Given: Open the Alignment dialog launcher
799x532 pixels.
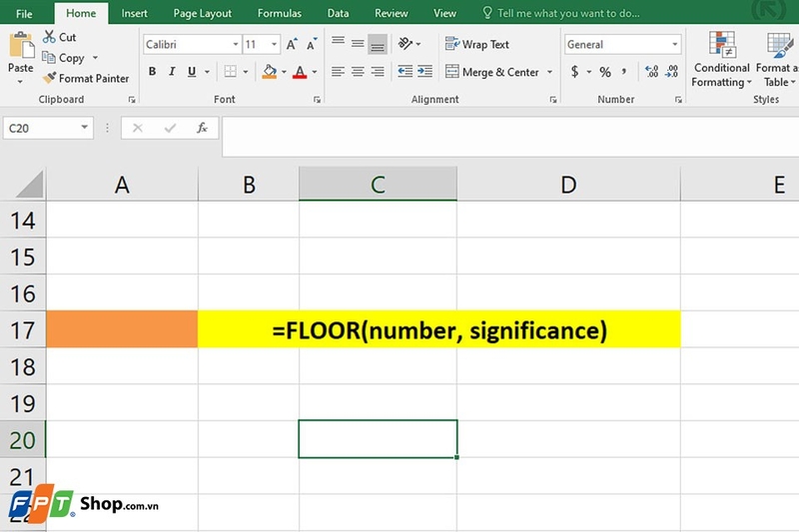Looking at the screenshot, I should pyautogui.click(x=553, y=100).
